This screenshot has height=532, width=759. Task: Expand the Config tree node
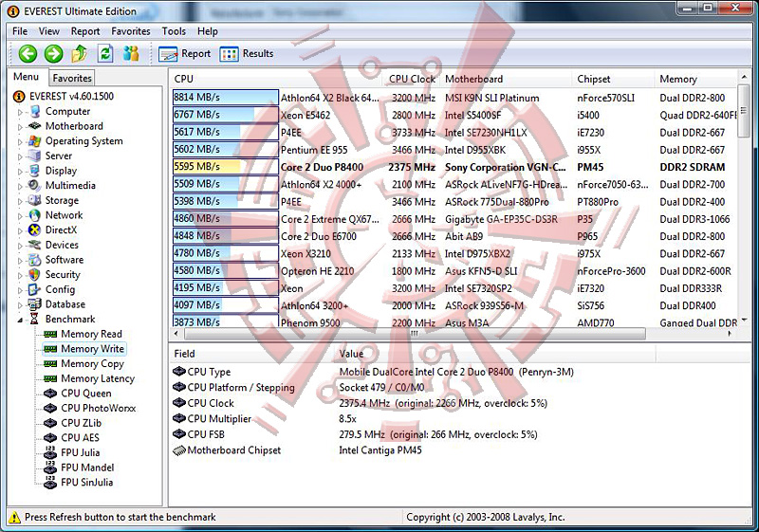[x=20, y=290]
